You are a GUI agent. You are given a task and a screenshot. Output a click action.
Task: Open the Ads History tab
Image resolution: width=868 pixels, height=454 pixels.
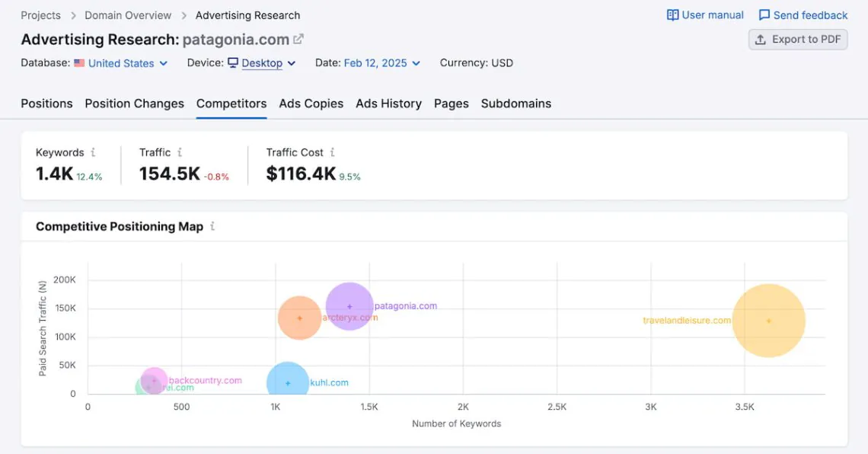[x=388, y=104]
